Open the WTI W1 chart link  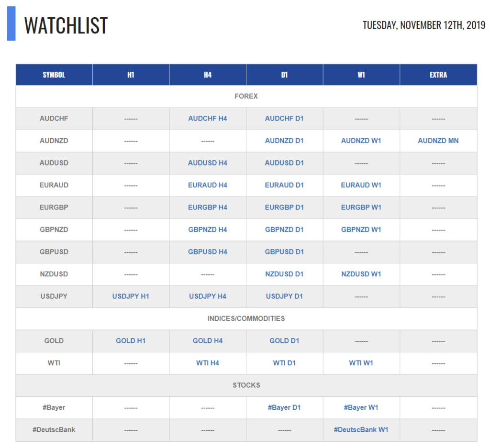coord(361,363)
